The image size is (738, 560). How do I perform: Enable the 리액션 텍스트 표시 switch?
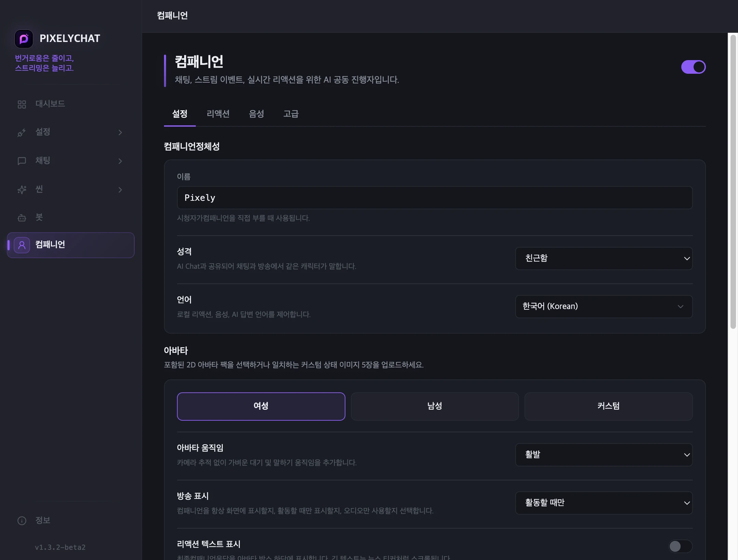point(680,546)
